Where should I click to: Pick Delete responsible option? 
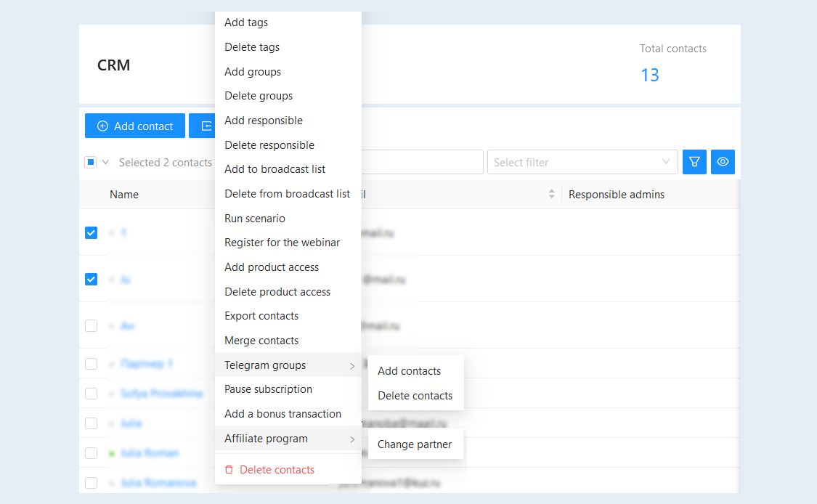tap(288, 145)
